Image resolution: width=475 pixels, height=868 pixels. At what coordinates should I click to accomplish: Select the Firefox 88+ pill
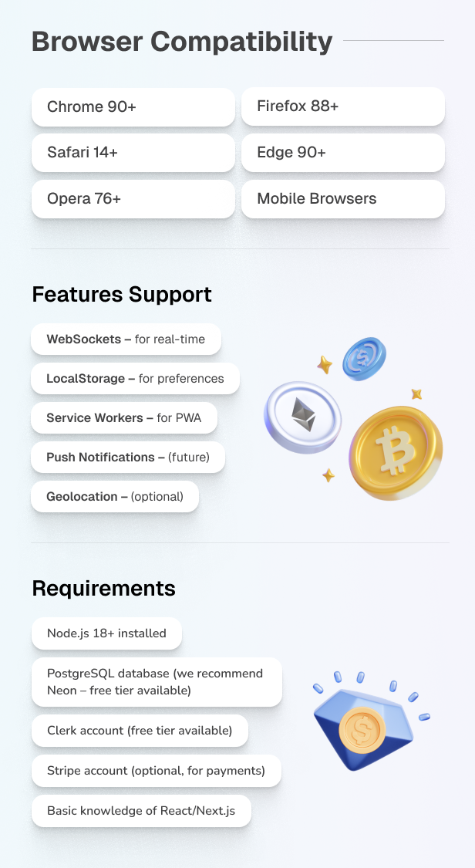[x=342, y=106]
